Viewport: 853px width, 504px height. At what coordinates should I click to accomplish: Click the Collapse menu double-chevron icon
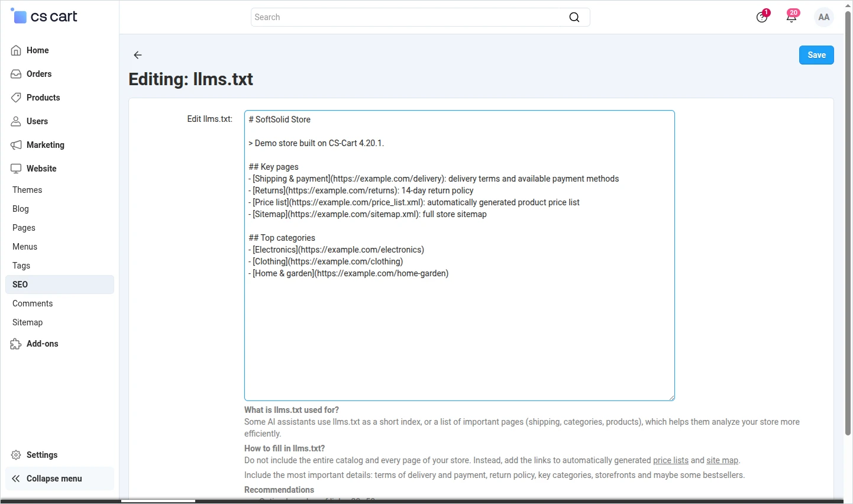tap(16, 479)
